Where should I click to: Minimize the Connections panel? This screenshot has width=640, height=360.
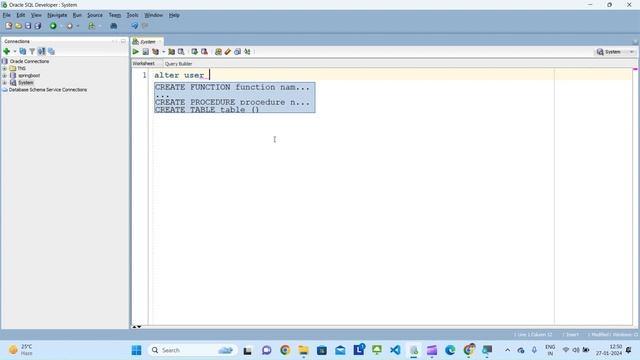click(123, 41)
